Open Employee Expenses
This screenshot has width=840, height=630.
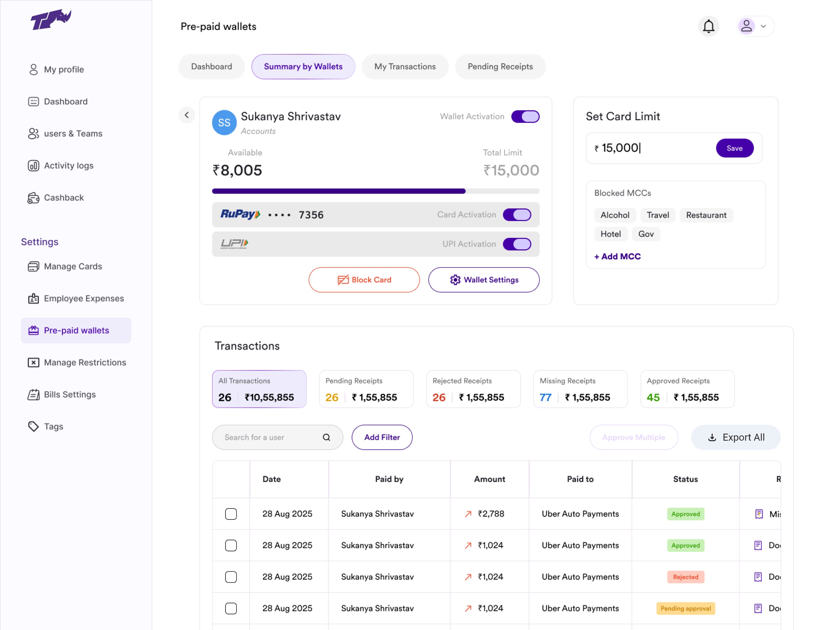[x=76, y=299]
